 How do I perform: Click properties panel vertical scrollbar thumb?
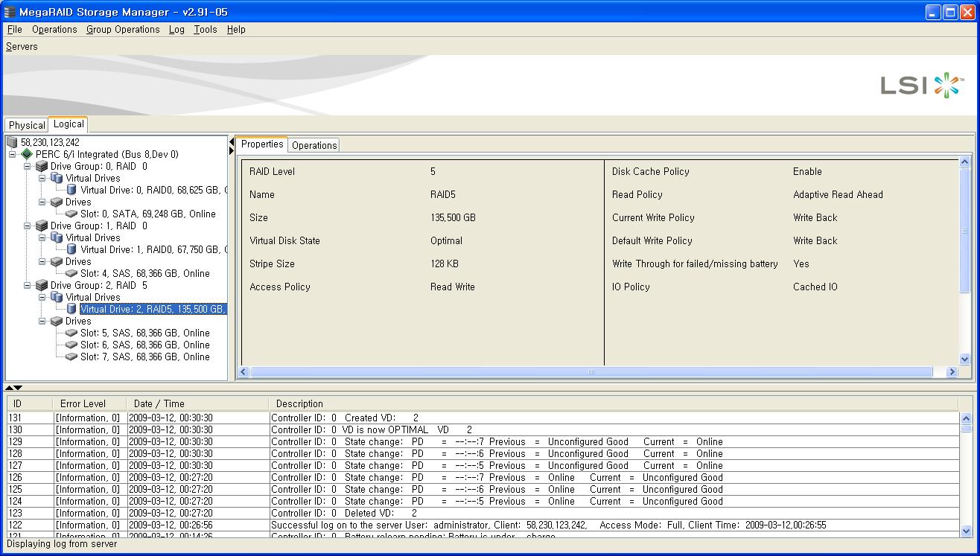(x=965, y=231)
